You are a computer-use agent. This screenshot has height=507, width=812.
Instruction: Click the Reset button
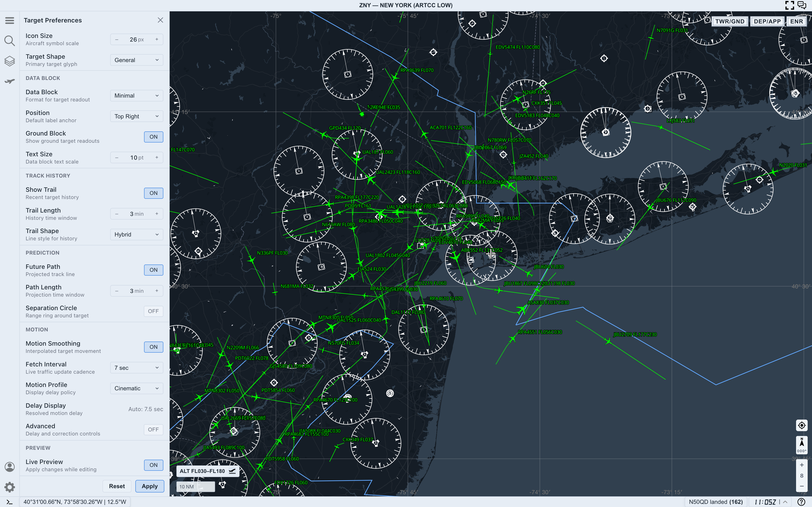pos(117,486)
